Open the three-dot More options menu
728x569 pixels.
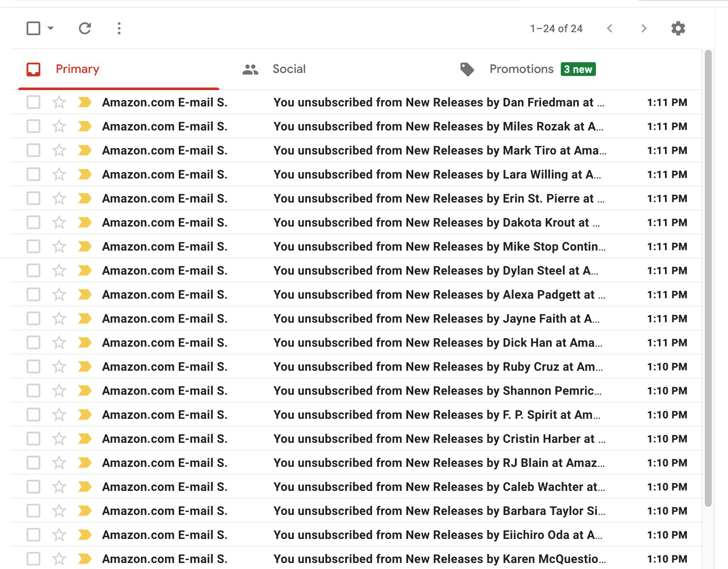119,28
